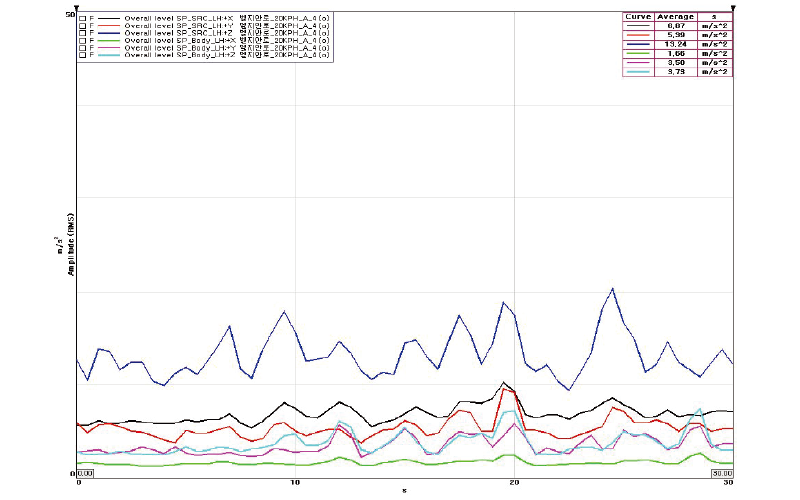Select the green curve swatch in average table

tap(638, 53)
